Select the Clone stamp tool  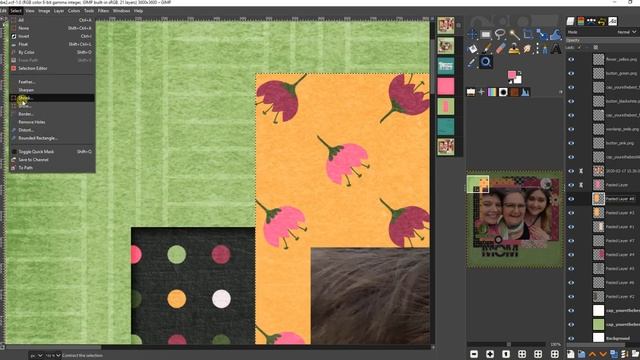(x=514, y=49)
